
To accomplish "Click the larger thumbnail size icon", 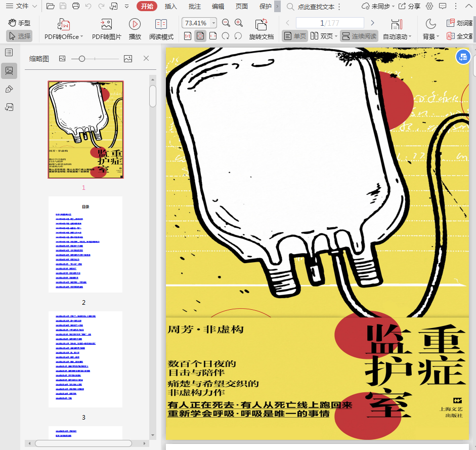I will click(128, 59).
